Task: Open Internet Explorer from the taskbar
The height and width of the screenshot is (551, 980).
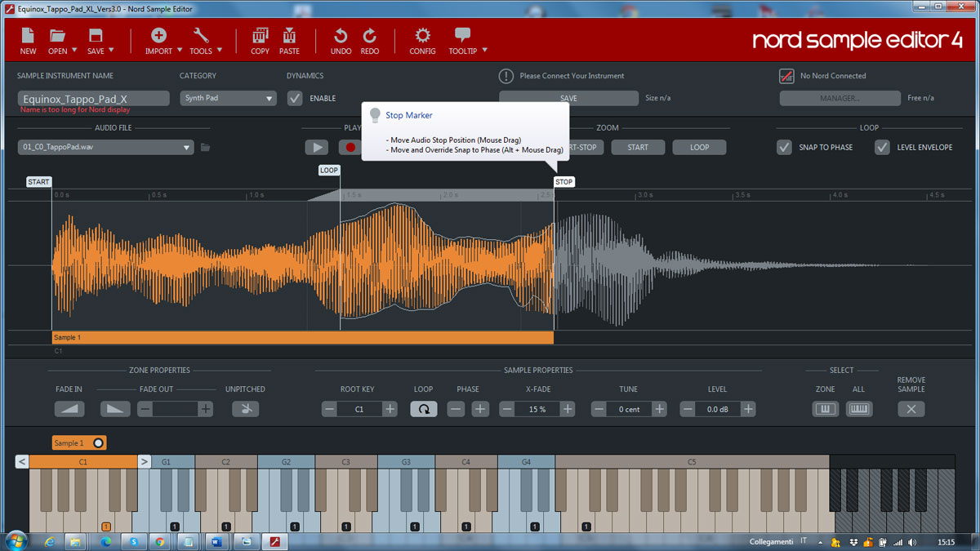Action: click(49, 541)
